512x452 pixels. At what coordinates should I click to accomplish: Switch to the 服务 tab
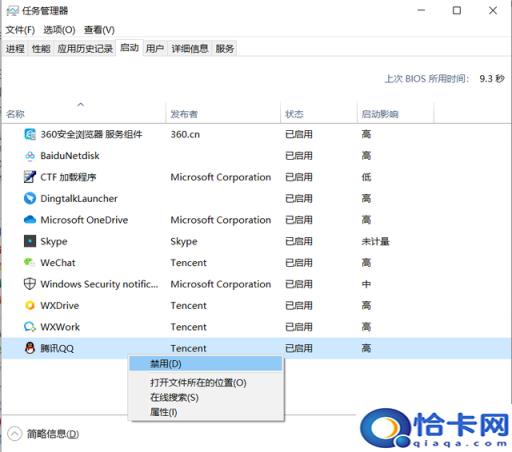coord(225,49)
